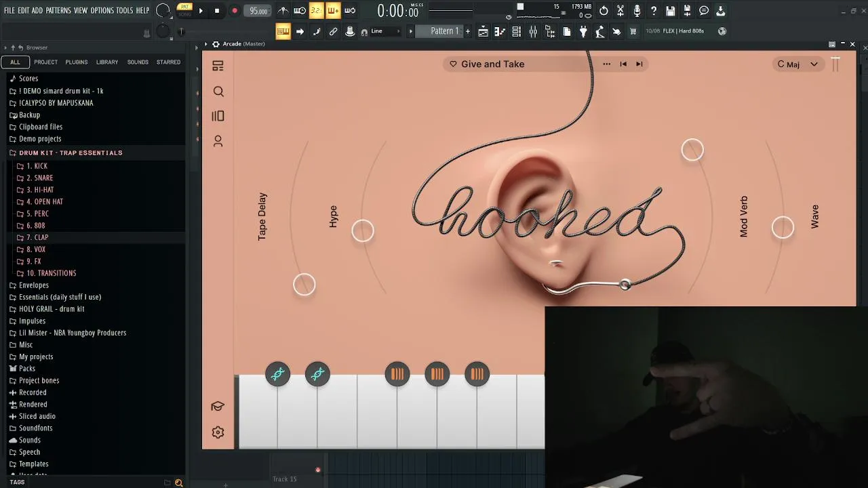868x488 pixels.
Task: Expand the Packs folder
Action: click(27, 369)
